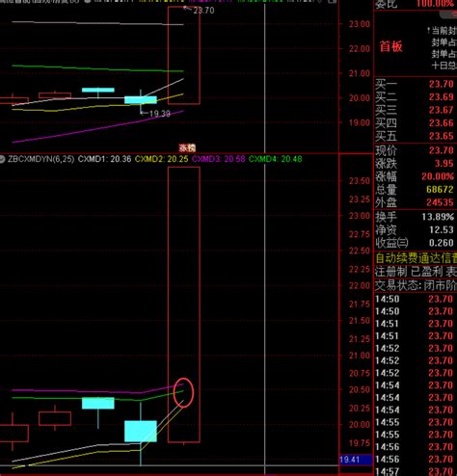Viewport: 457px width, 476px height.
Task: Select the 买五 bid row at 23.65
Action: click(x=416, y=136)
